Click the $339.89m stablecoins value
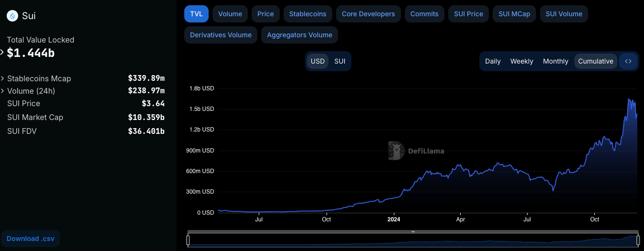The width and height of the screenshot is (644, 251). coord(146,78)
